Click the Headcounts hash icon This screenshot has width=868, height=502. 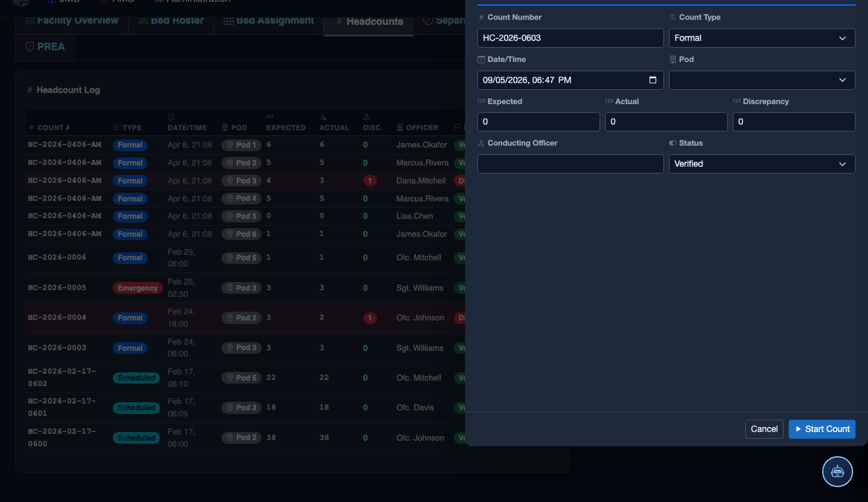tap(339, 22)
